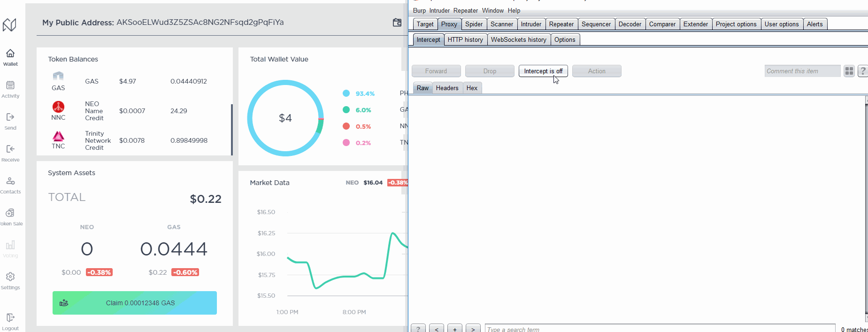Switch to the Decoder tab
Screen dimensions: 868x332
click(630, 24)
